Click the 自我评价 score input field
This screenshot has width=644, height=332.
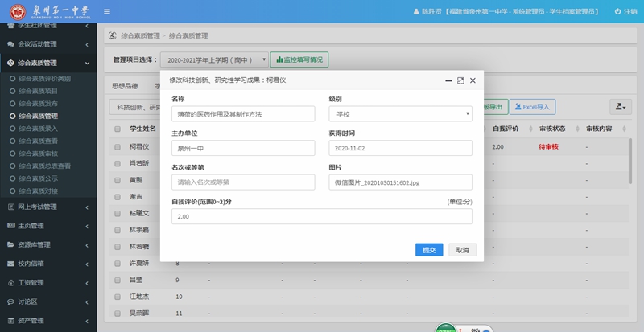(x=322, y=217)
